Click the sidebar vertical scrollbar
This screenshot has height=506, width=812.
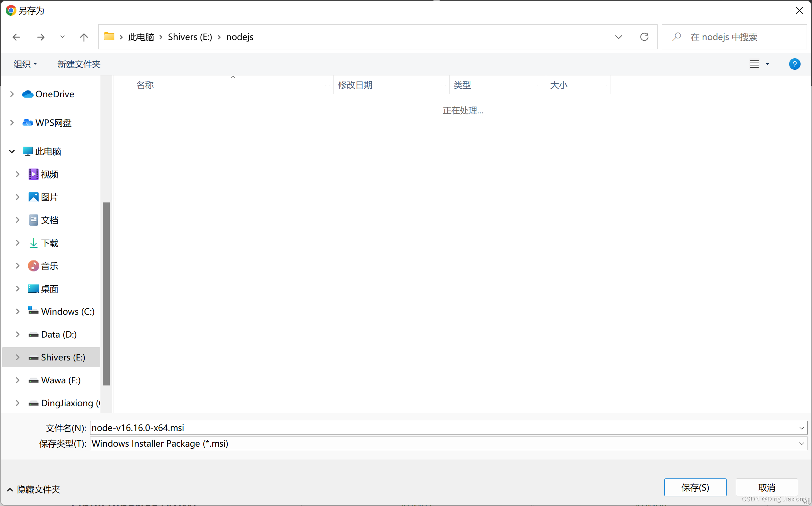[106, 294]
